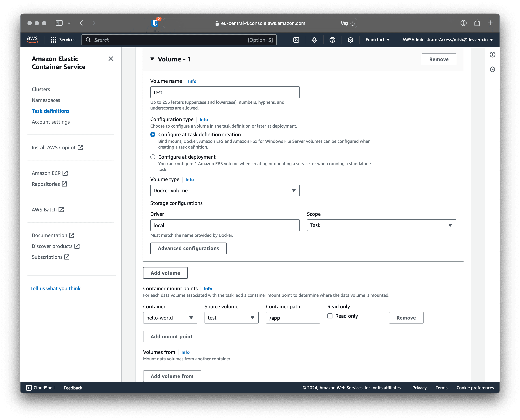Click the Add mount point button
Screen dimensions: 520x420
[171, 337]
